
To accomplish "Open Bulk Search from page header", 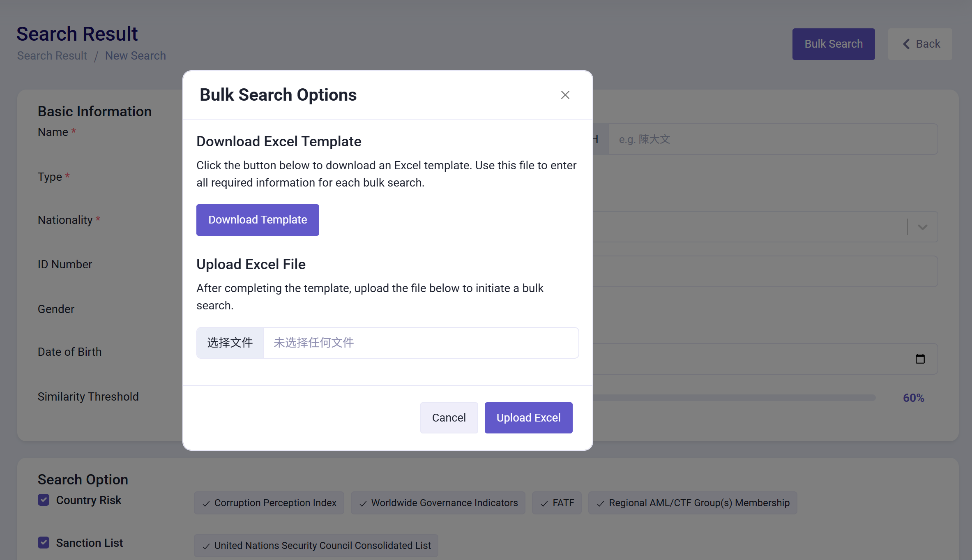I will point(834,44).
